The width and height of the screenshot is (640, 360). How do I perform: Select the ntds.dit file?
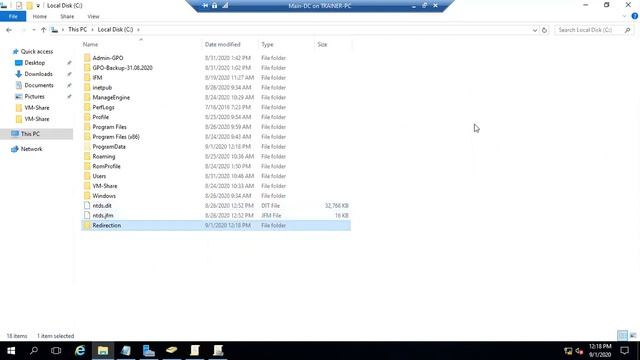[x=102, y=205]
